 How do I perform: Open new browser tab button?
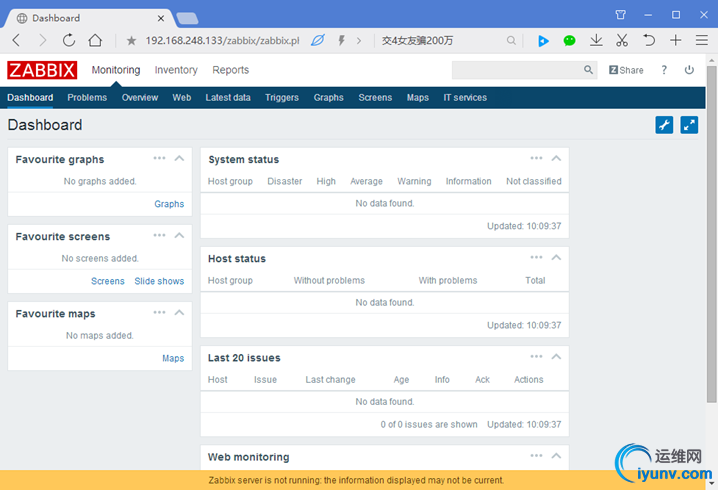(187, 18)
